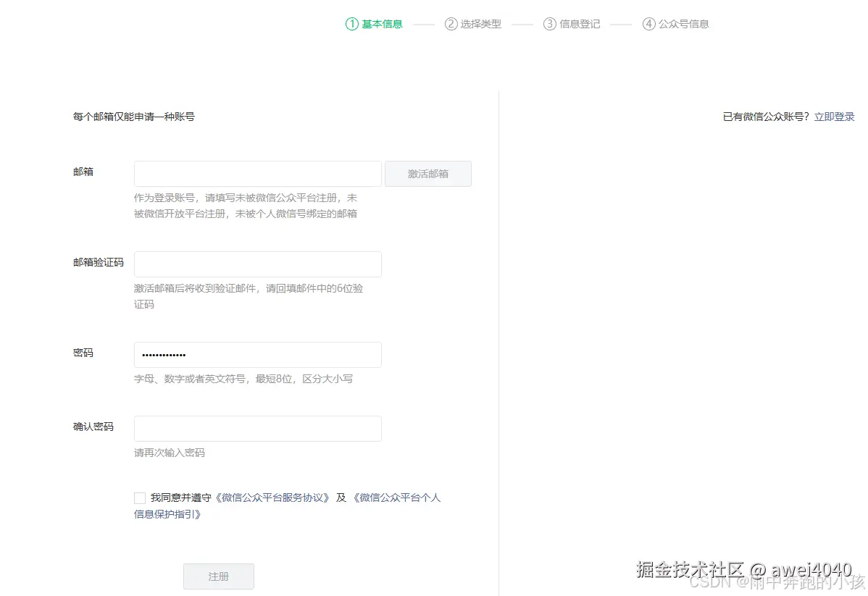Click the circled ② step icon
The width and height of the screenshot is (868, 596).
[449, 23]
